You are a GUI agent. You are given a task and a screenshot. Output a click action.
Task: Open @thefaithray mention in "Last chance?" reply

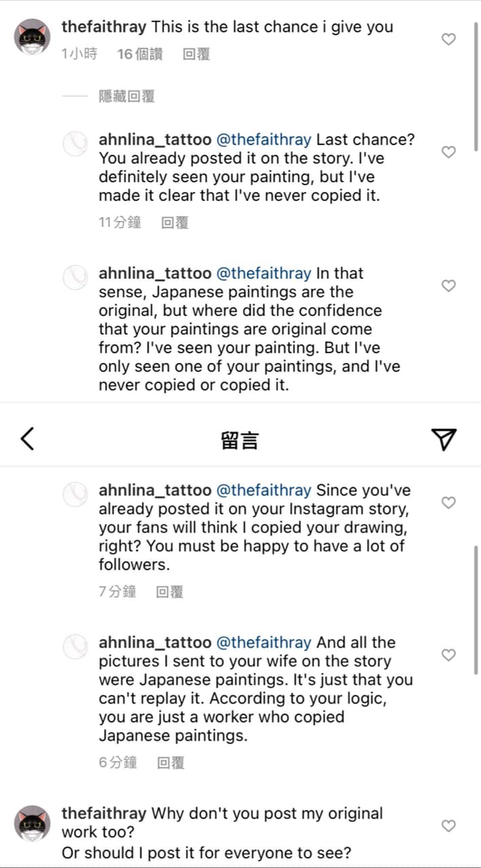coord(264,140)
